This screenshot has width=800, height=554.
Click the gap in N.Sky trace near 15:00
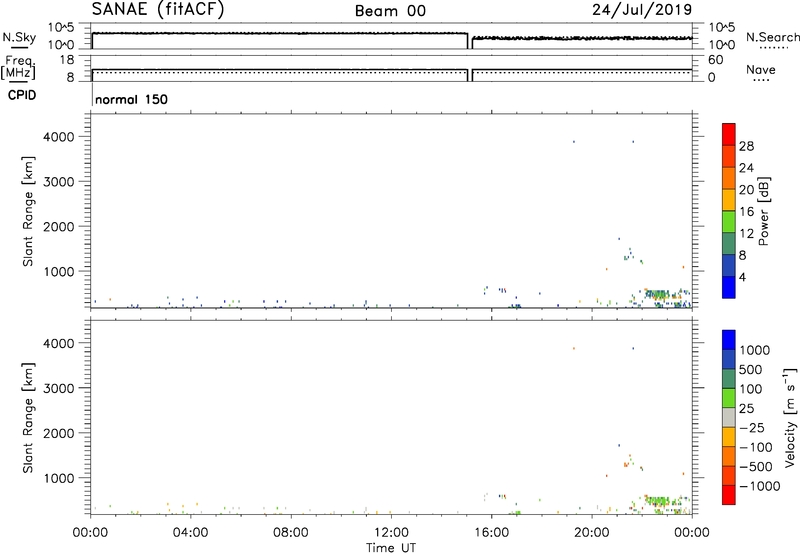point(470,42)
